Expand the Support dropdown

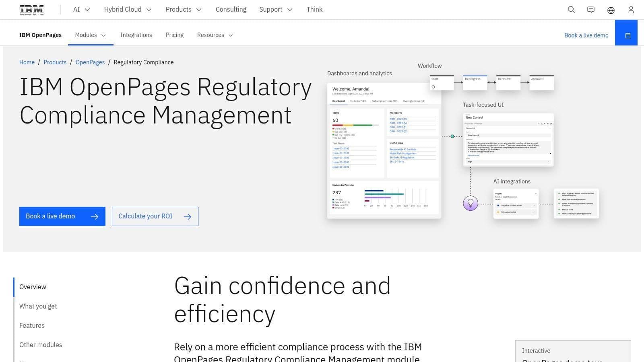(x=275, y=9)
